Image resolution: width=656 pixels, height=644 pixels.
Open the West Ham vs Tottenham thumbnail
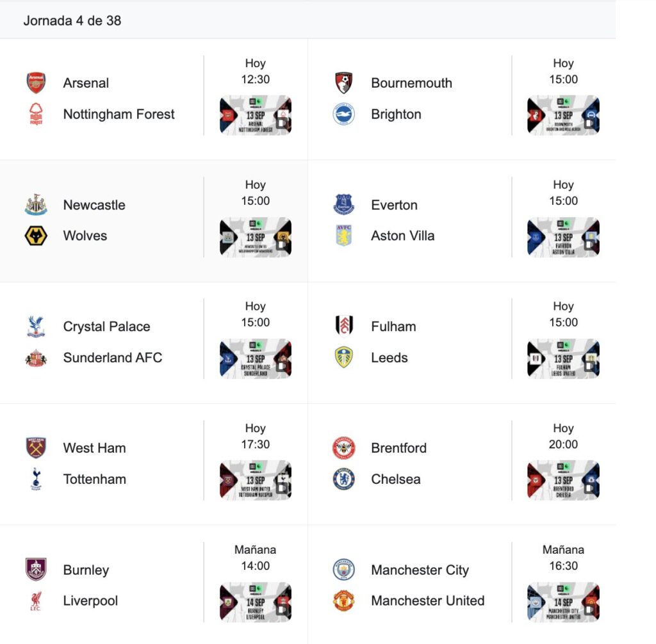(256, 480)
